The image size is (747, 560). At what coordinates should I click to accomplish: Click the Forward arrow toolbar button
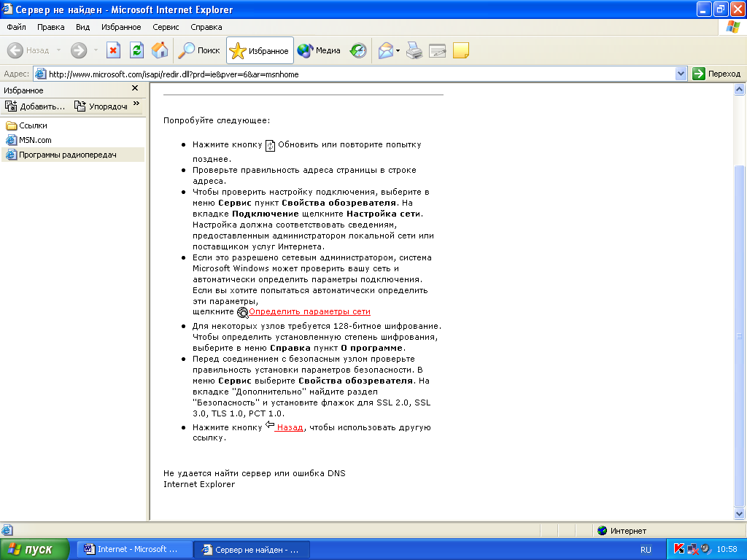[79, 50]
